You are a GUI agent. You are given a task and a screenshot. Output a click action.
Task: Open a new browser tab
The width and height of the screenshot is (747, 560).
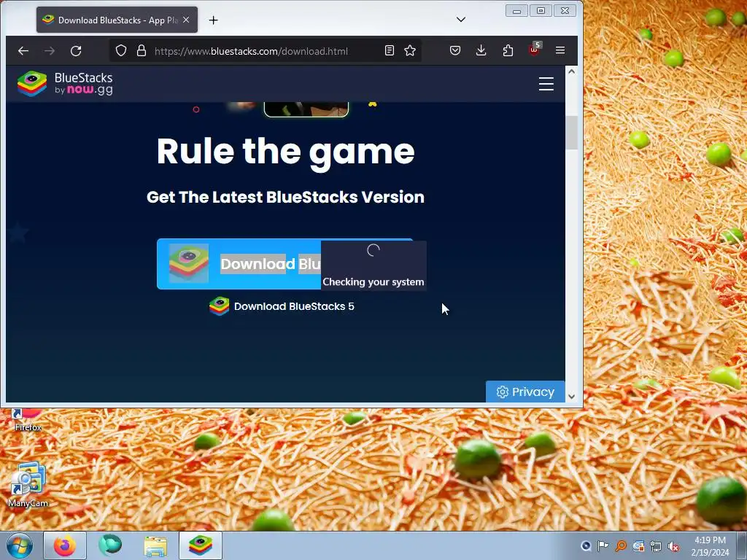(214, 20)
